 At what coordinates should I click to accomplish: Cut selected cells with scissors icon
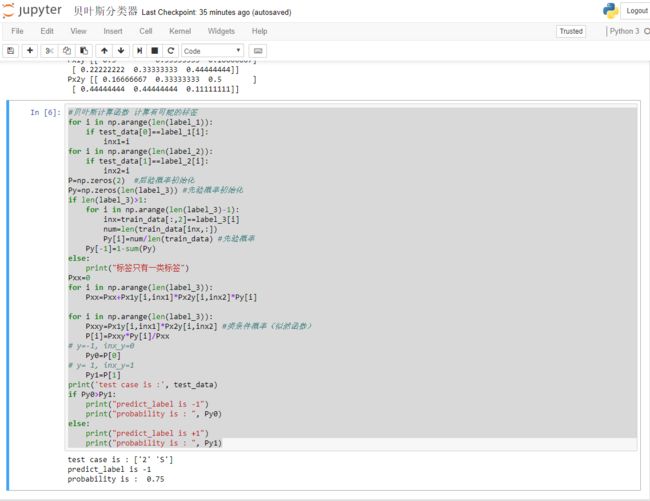click(49, 51)
